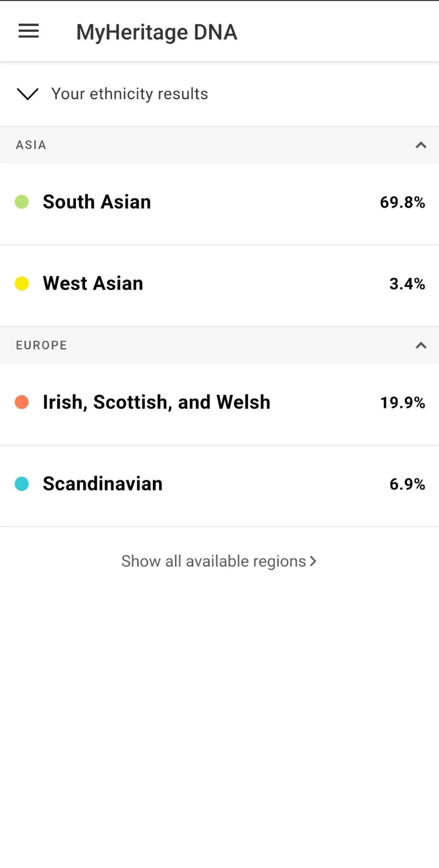439x868 pixels.
Task: Tap the EUROPE section header
Action: [42, 346]
